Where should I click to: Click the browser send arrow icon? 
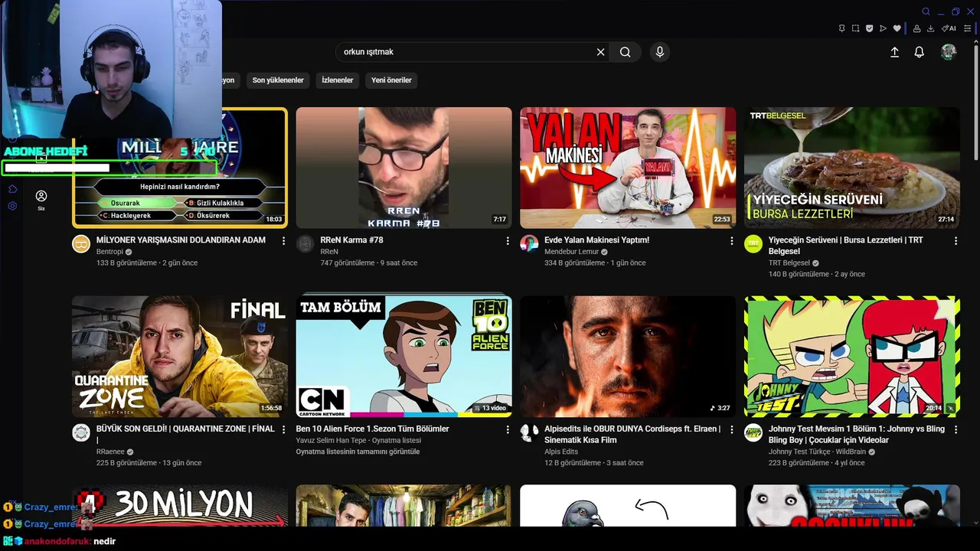pos(883,28)
